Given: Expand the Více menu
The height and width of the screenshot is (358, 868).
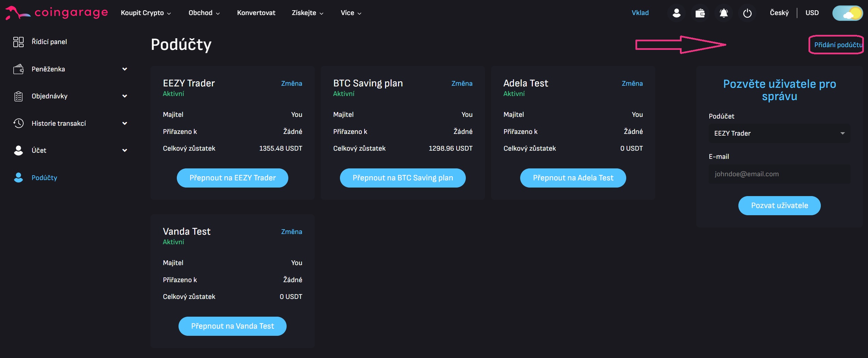Looking at the screenshot, I should (x=351, y=13).
